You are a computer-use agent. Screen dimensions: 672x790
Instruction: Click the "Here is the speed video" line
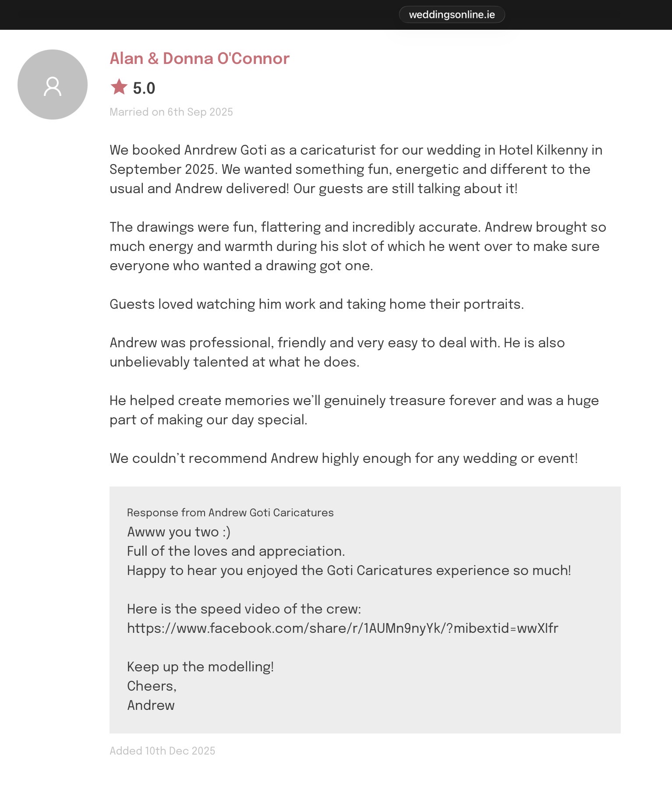tap(244, 609)
